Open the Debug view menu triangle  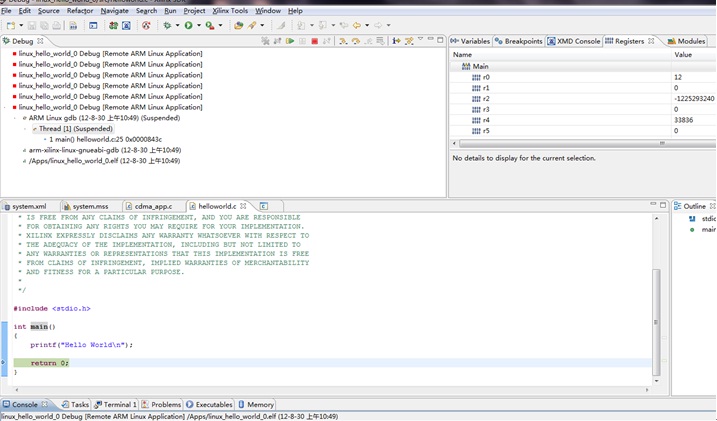420,39
